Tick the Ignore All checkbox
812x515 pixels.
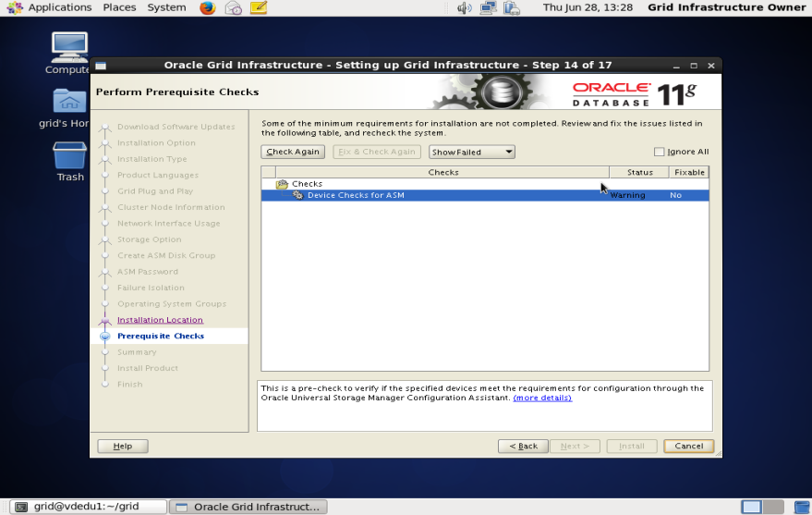click(659, 152)
